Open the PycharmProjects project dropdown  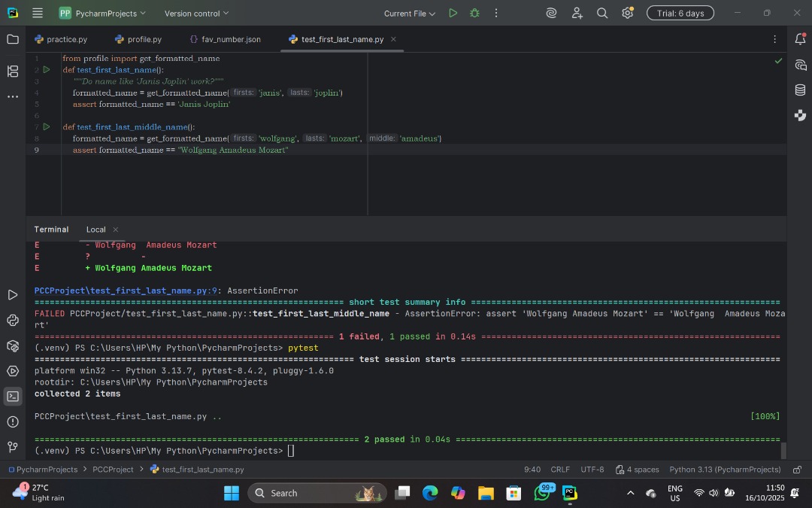102,13
